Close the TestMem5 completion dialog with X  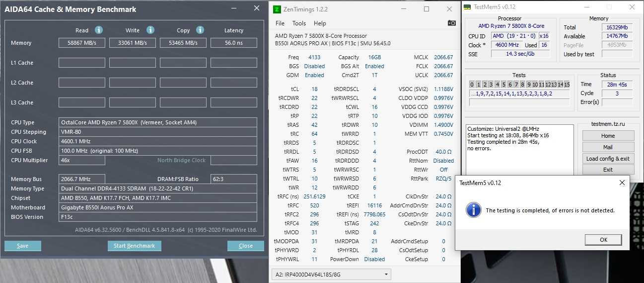[622, 183]
